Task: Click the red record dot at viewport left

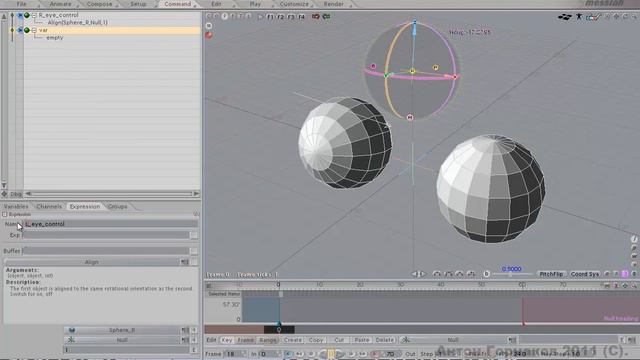Action: (209, 35)
